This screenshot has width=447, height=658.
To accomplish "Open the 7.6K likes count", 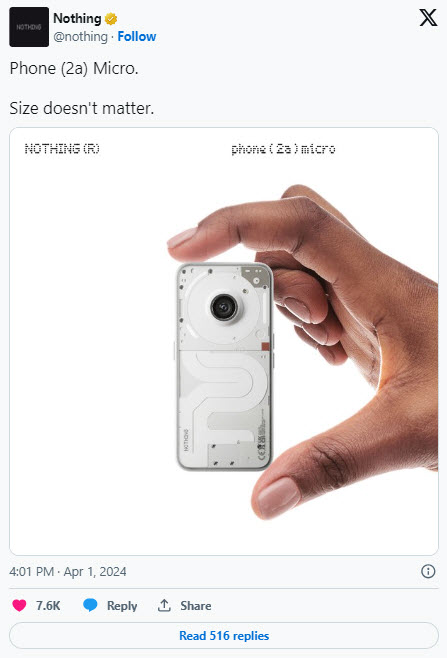I will point(48,606).
